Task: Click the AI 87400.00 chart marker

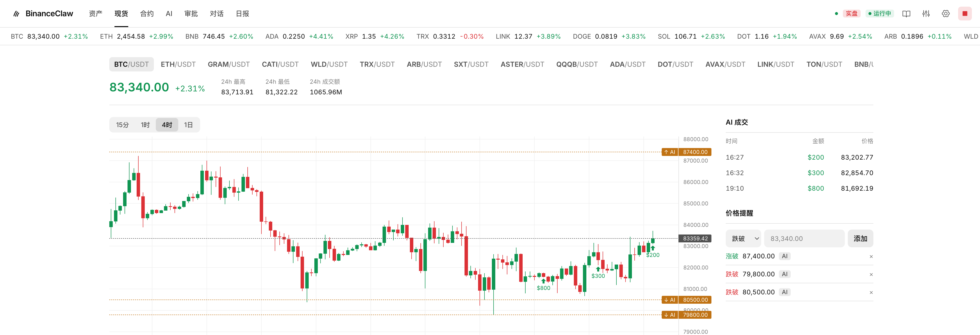Action: point(686,152)
